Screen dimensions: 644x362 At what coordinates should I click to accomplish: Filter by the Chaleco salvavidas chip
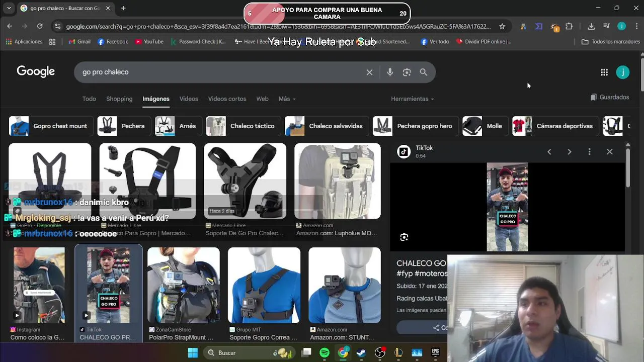click(326, 126)
